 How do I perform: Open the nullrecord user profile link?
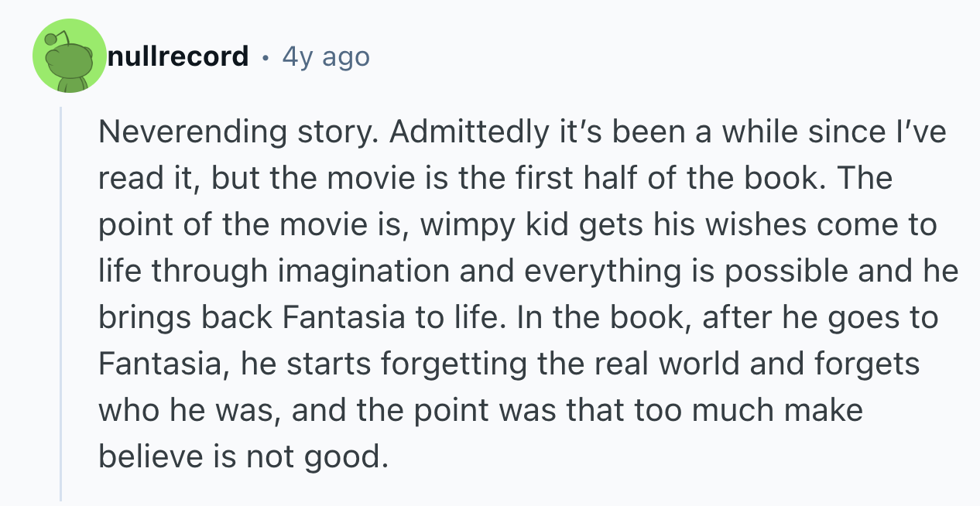(x=178, y=56)
